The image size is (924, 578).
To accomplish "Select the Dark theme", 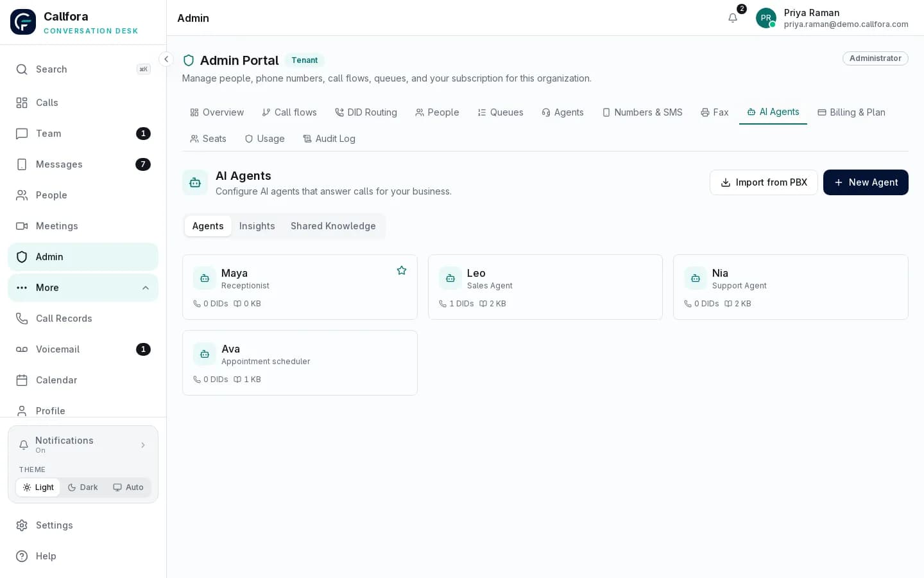I will (83, 487).
